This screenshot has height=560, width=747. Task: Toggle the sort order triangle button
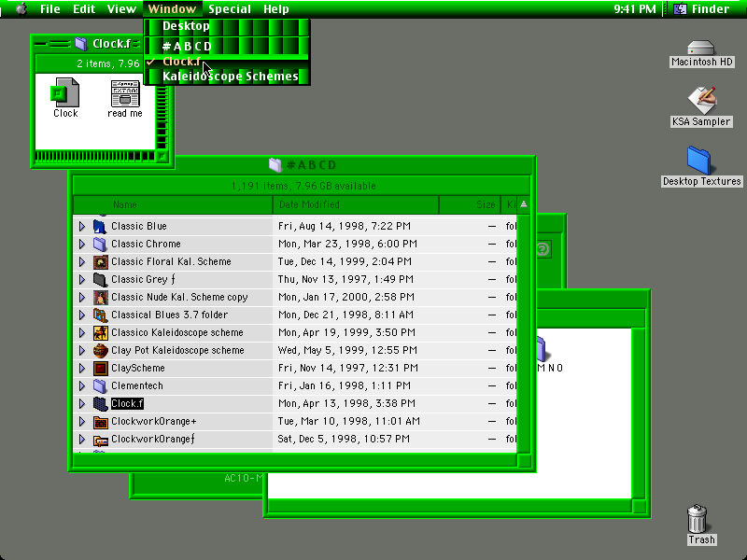pyautogui.click(x=524, y=204)
